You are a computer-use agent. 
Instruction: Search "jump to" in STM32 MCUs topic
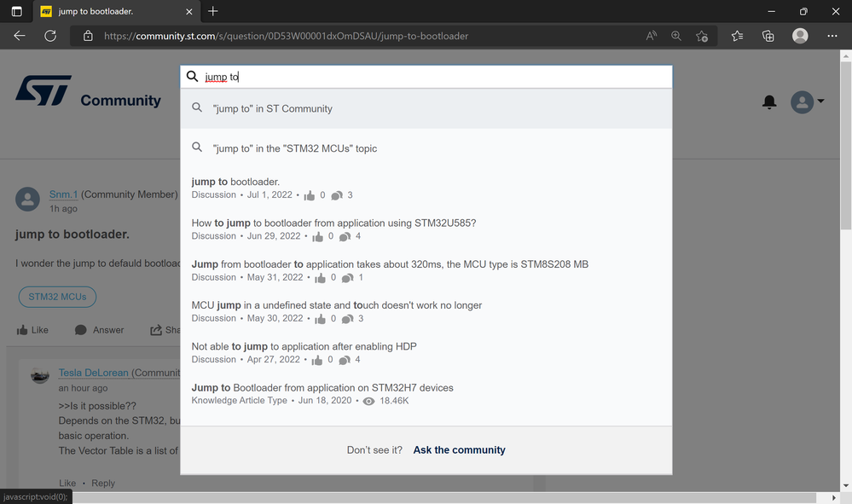point(426,148)
